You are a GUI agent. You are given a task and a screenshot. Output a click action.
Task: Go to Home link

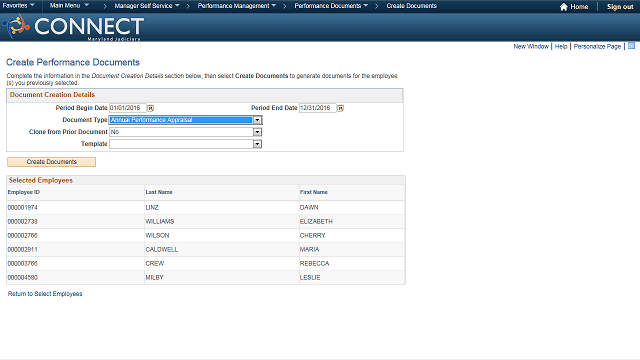click(x=579, y=7)
